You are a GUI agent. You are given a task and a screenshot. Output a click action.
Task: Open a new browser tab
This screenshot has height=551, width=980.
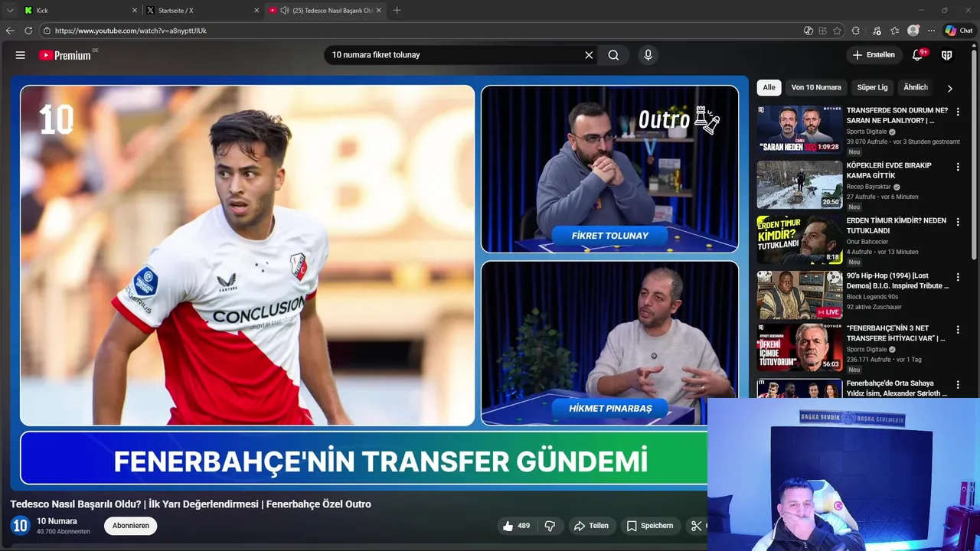click(x=397, y=11)
